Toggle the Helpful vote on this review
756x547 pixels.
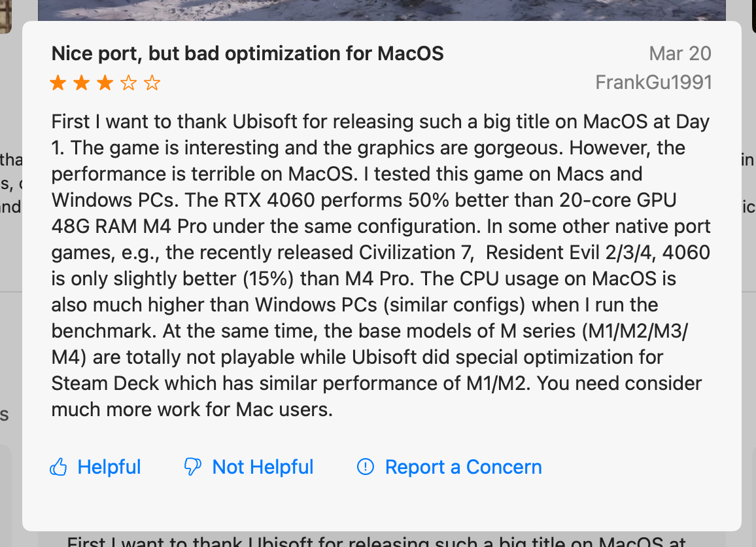94,467
